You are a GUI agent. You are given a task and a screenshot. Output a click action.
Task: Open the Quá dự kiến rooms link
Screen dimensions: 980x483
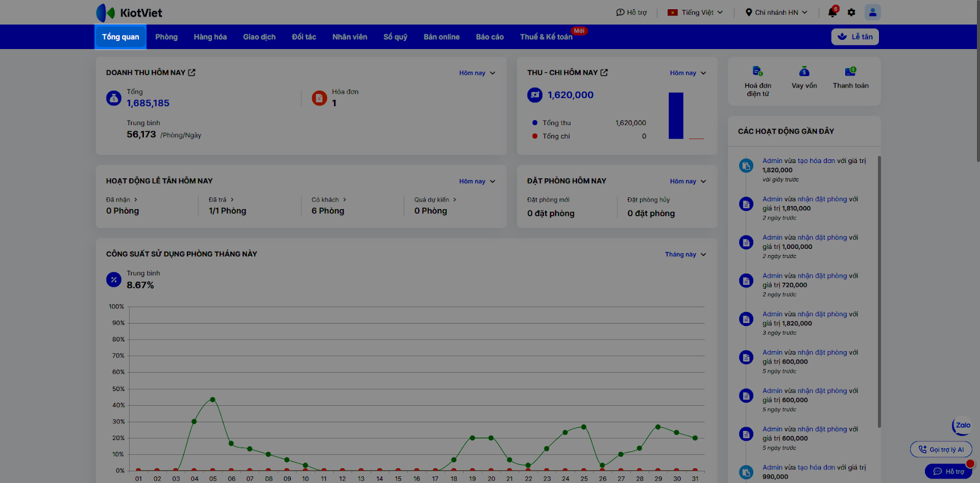(435, 200)
